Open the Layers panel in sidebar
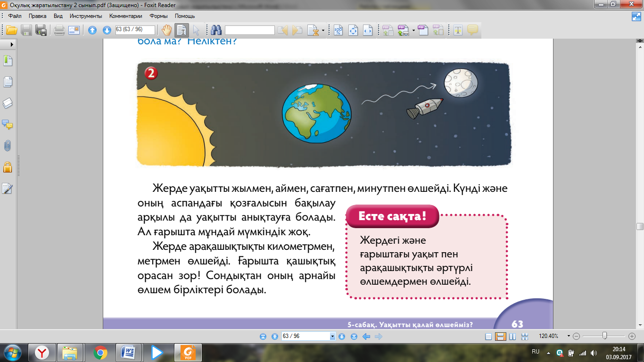The height and width of the screenshot is (362, 644). (x=8, y=103)
